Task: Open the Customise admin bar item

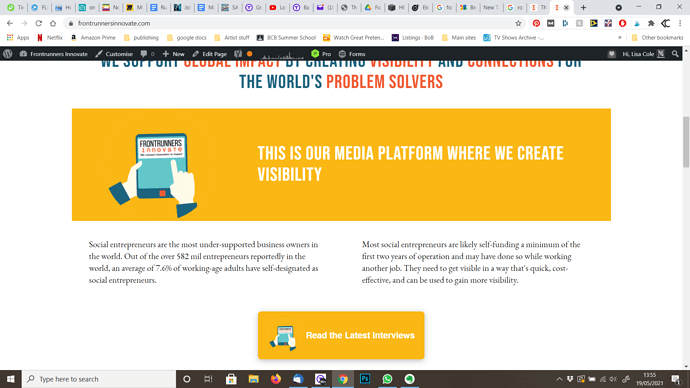Action: coord(114,54)
